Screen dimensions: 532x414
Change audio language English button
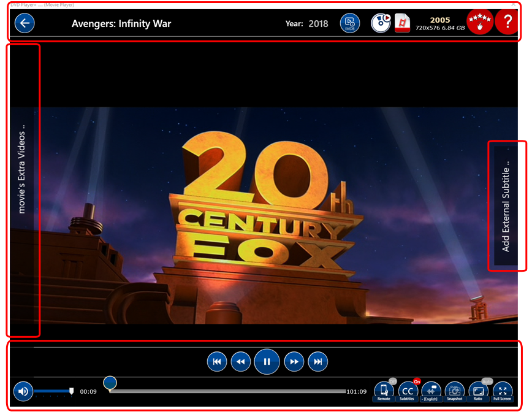coord(431,391)
